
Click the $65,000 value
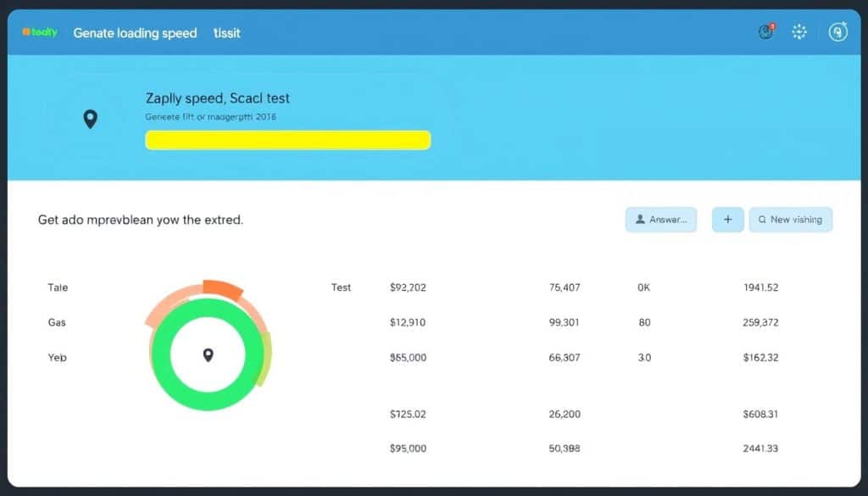pyautogui.click(x=408, y=358)
